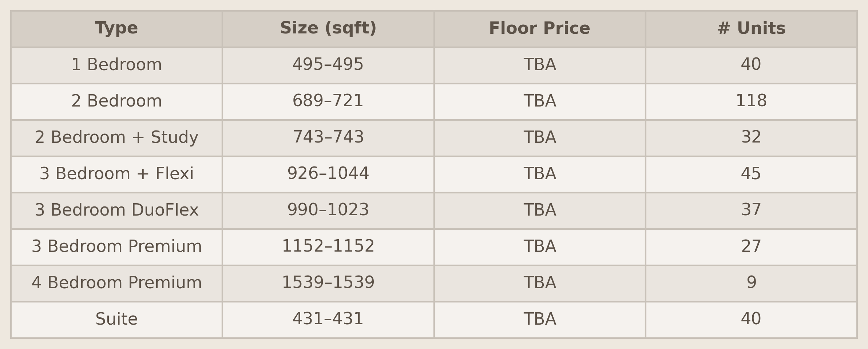868x349 pixels.
Task: Click the Floor Price column header
Action: pos(539,29)
